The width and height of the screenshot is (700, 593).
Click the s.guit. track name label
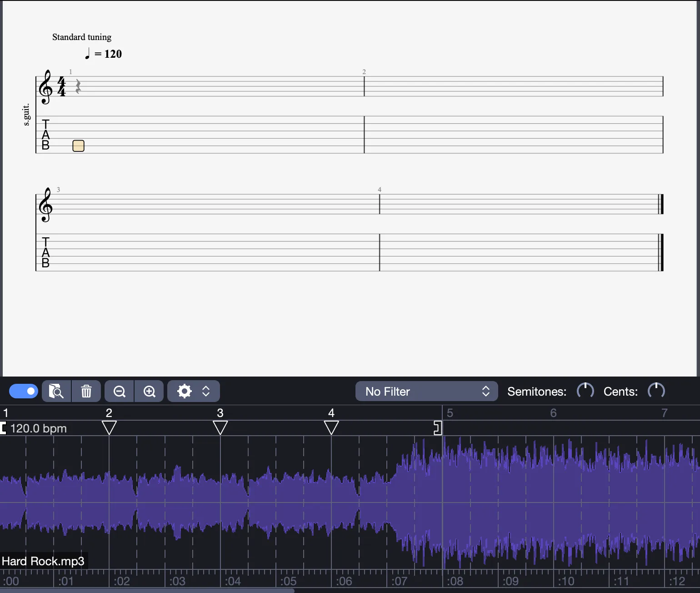(x=26, y=115)
